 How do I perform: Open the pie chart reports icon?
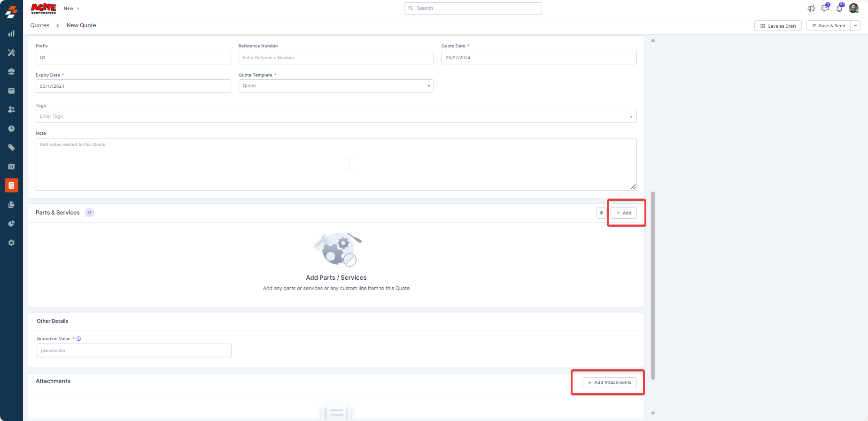pos(11,223)
